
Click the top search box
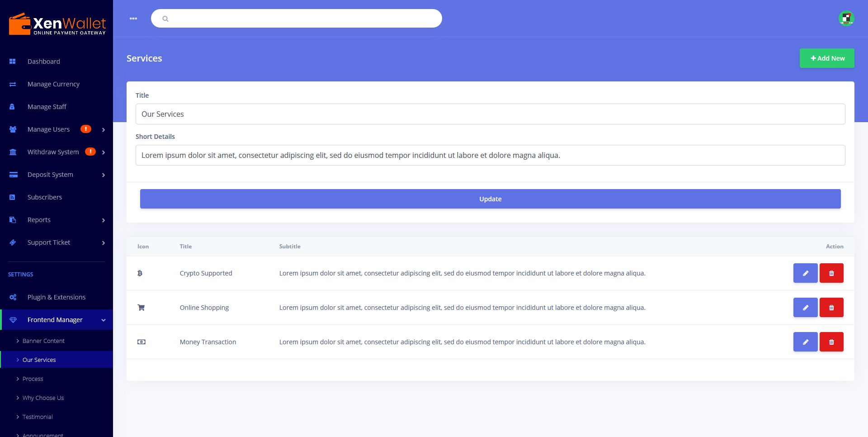pyautogui.click(x=297, y=19)
